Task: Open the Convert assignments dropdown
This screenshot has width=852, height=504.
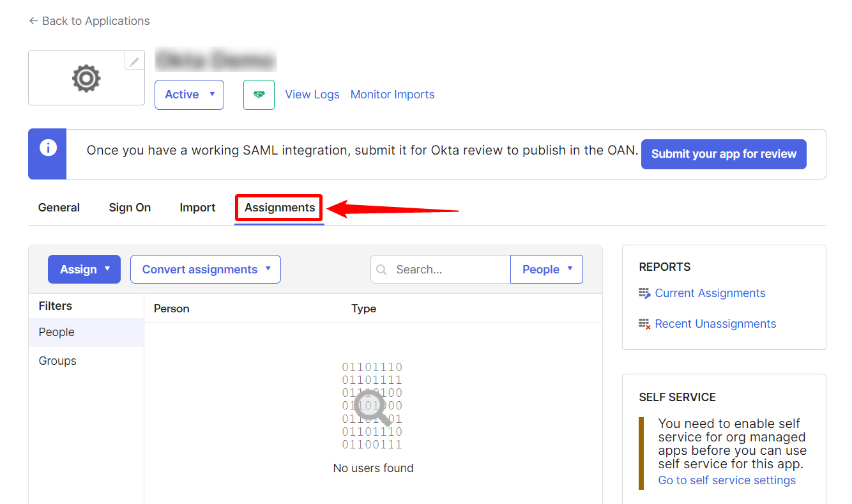Action: [206, 270]
